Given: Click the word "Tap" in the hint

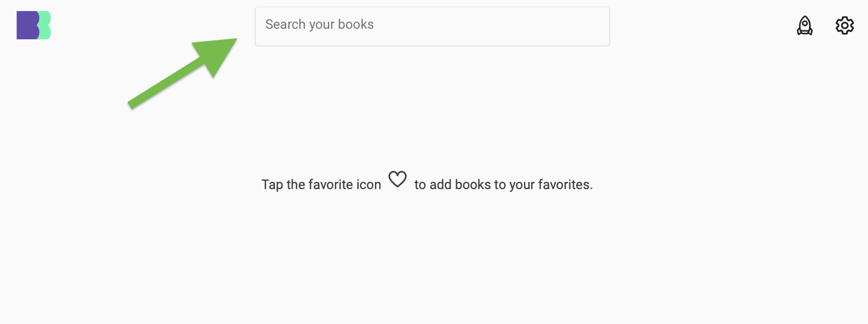Looking at the screenshot, I should click(x=272, y=185).
